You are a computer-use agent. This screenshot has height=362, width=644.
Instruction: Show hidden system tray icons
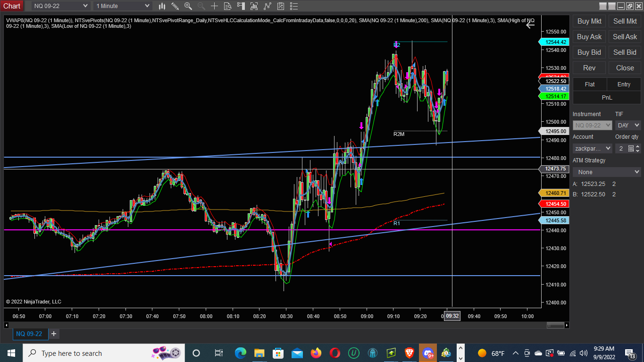[515, 353]
